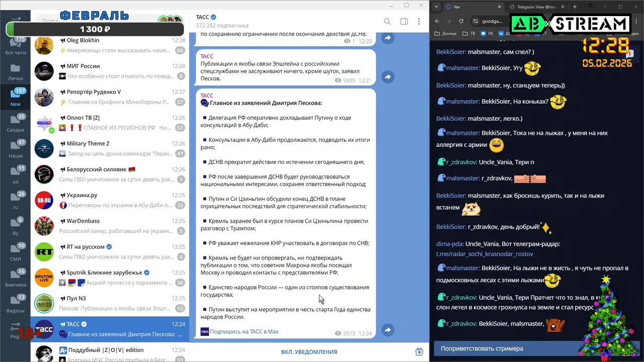Click the Украина.ру channel avatar

click(44, 200)
